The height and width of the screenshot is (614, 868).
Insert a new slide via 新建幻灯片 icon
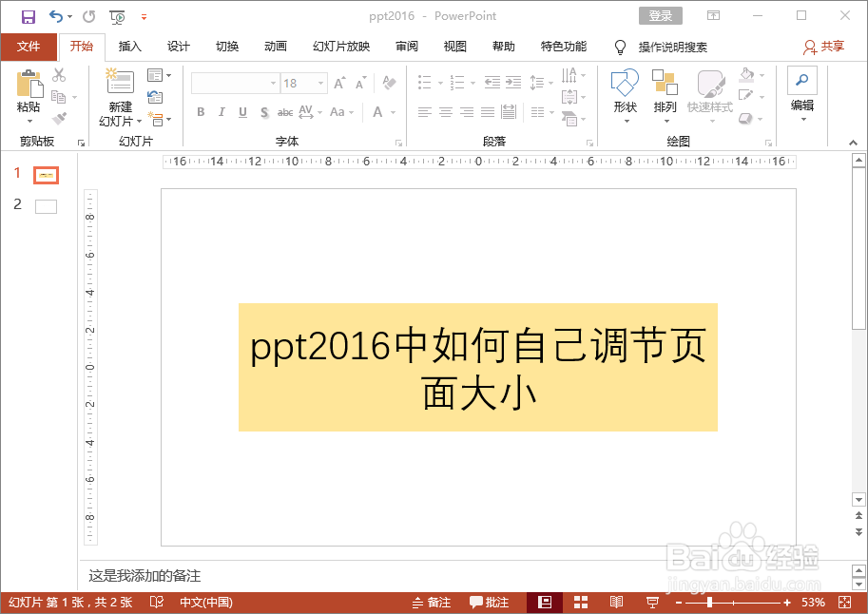coord(120,82)
